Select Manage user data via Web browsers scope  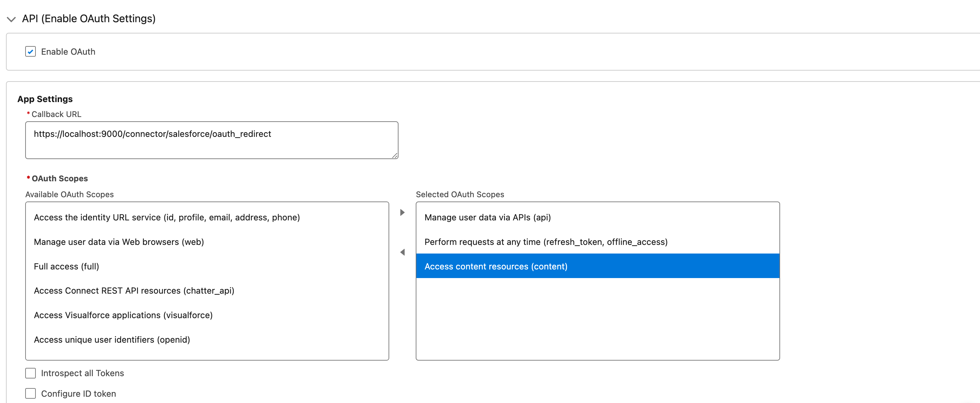[119, 242]
